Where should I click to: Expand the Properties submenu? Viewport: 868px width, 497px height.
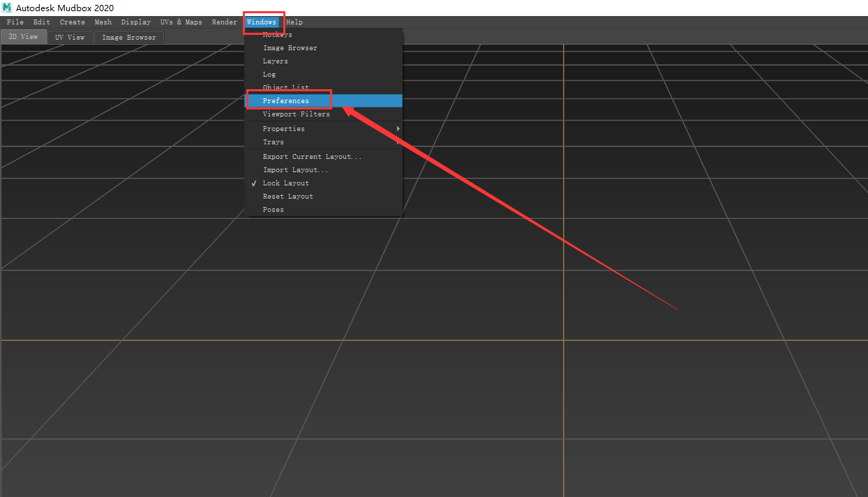click(x=283, y=128)
